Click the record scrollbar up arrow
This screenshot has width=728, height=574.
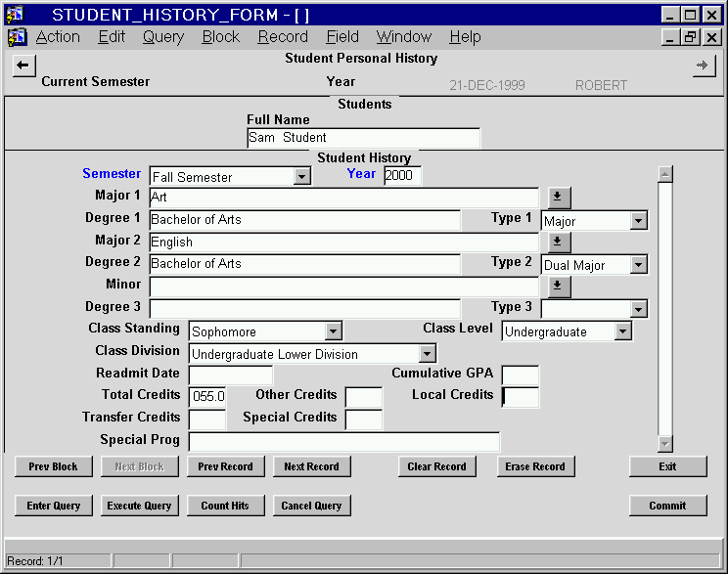tap(665, 174)
